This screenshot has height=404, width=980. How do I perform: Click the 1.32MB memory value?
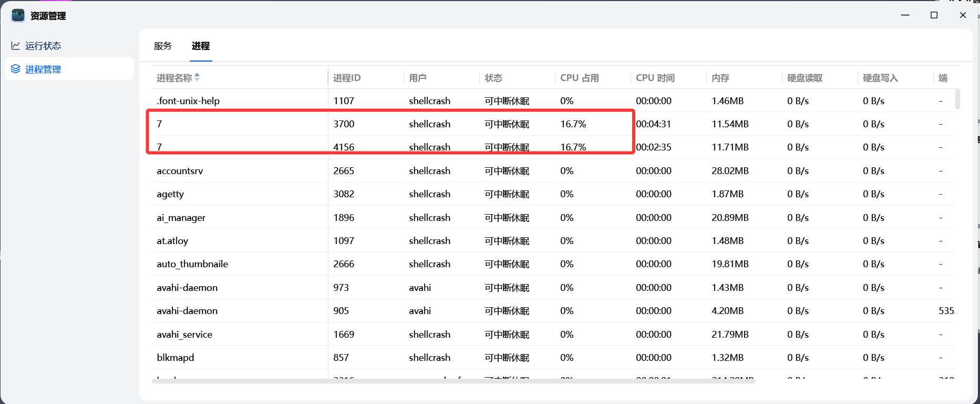coord(728,358)
